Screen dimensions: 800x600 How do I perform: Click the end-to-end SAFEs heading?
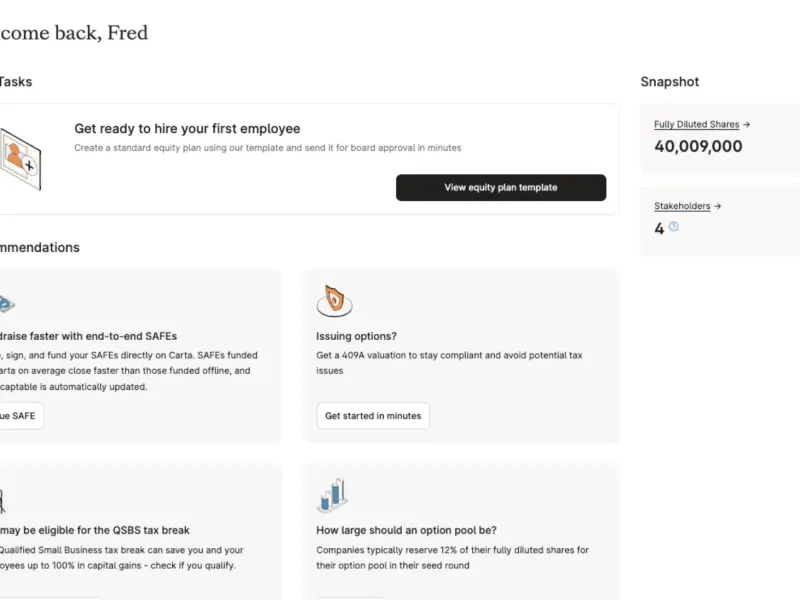pos(88,336)
